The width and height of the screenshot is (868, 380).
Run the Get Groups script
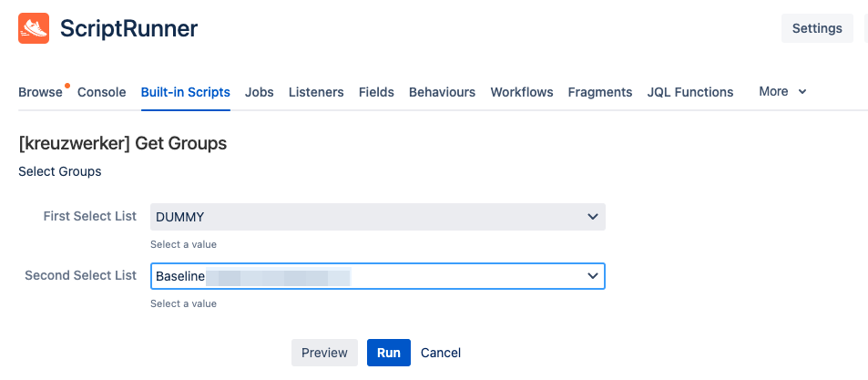coord(389,353)
